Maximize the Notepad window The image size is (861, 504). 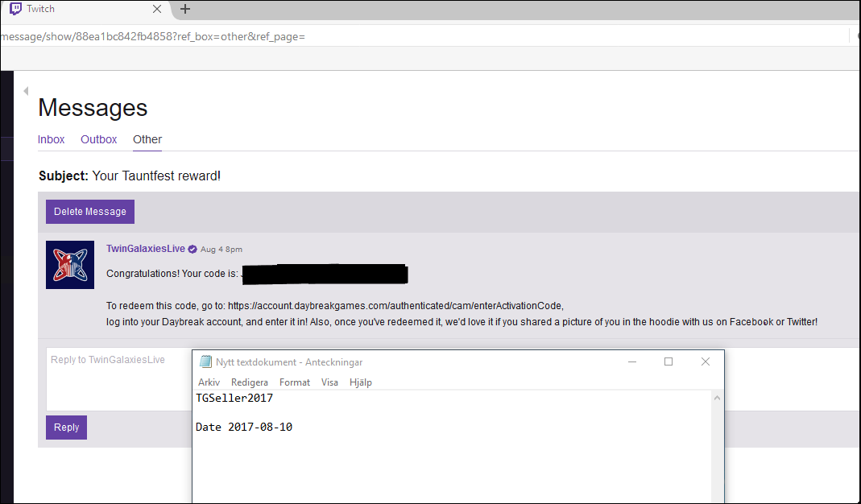669,361
